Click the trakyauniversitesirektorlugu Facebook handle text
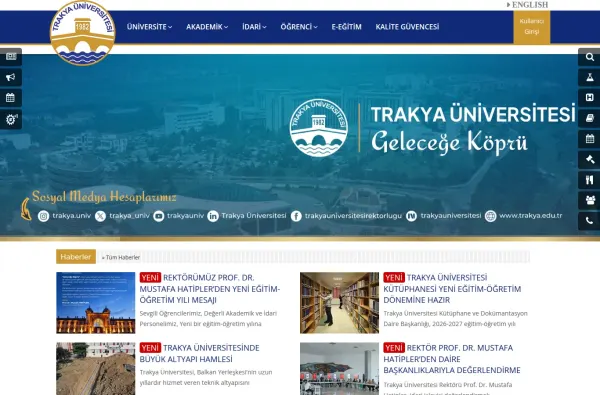 point(353,216)
